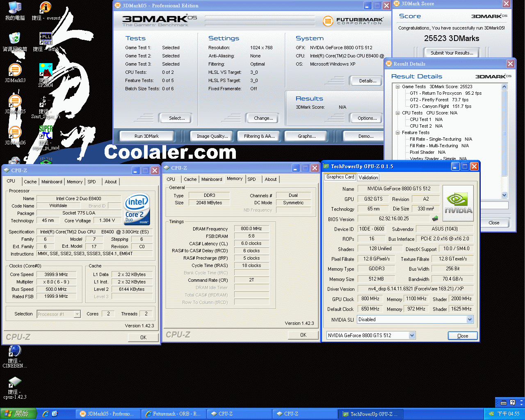Collapse the CPU Tests tree node
Image resolution: width=525 pixels, height=420 pixels.
(397, 113)
